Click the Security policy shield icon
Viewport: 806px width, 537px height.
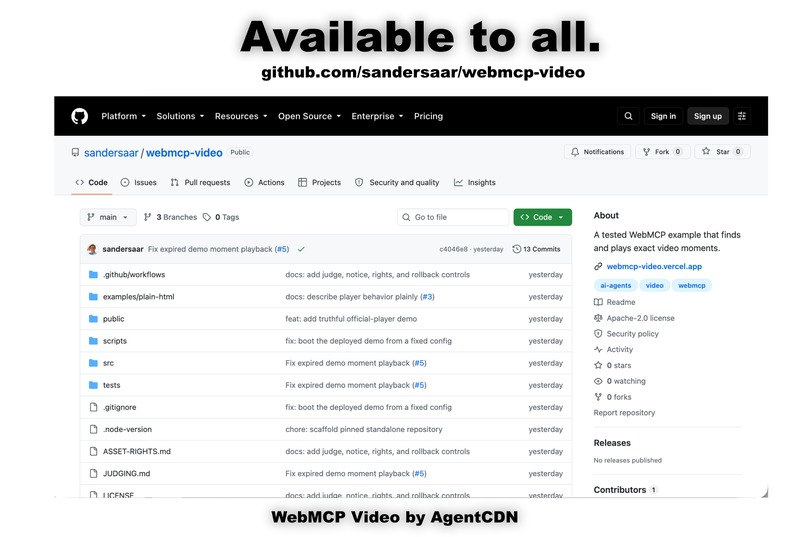[598, 334]
